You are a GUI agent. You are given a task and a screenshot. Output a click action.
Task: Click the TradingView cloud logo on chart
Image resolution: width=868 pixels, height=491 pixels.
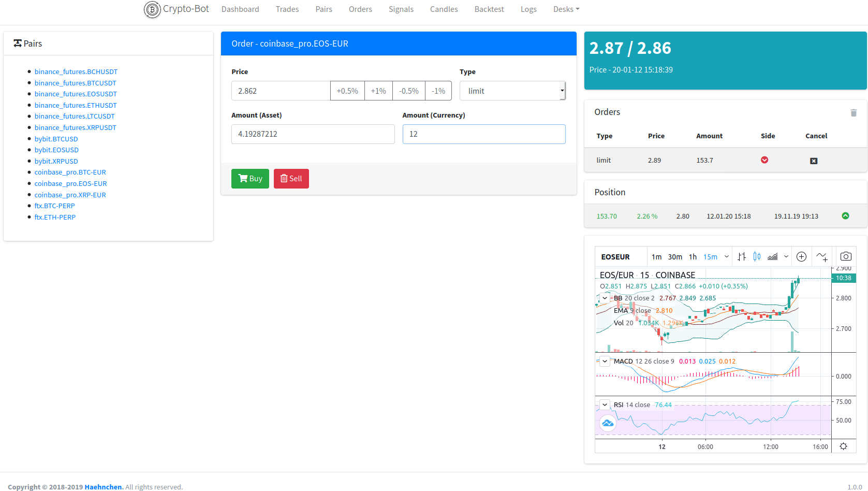tap(608, 424)
